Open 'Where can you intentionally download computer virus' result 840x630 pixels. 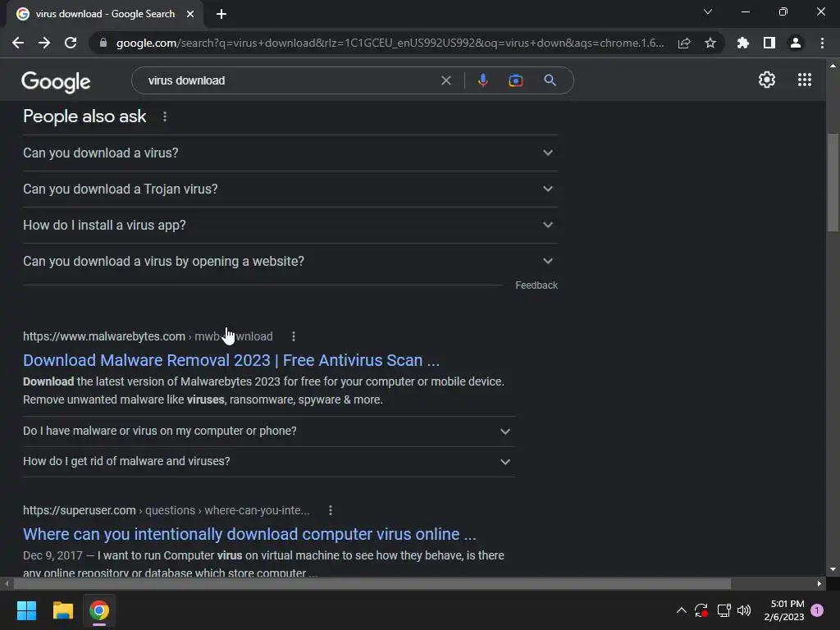coord(249,534)
